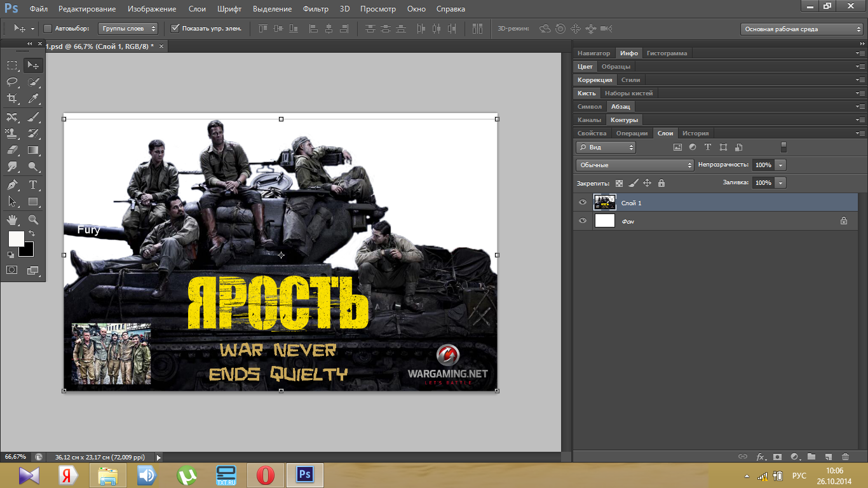868x488 pixels.
Task: Switch to the Каналы tab
Action: 589,120
